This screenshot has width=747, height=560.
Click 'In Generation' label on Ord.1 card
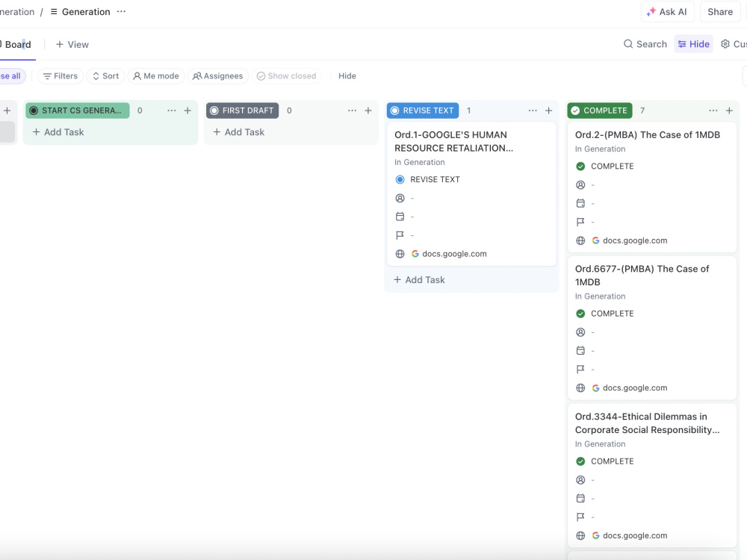(x=420, y=162)
